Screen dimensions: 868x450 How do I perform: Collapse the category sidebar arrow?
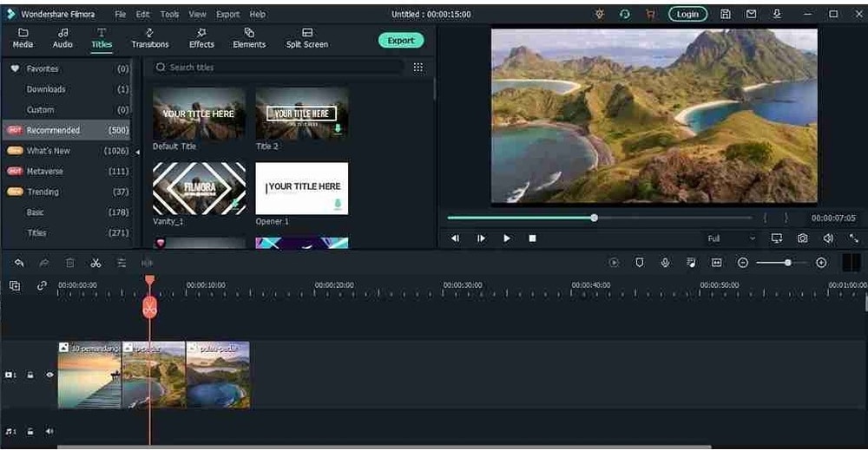(x=137, y=152)
